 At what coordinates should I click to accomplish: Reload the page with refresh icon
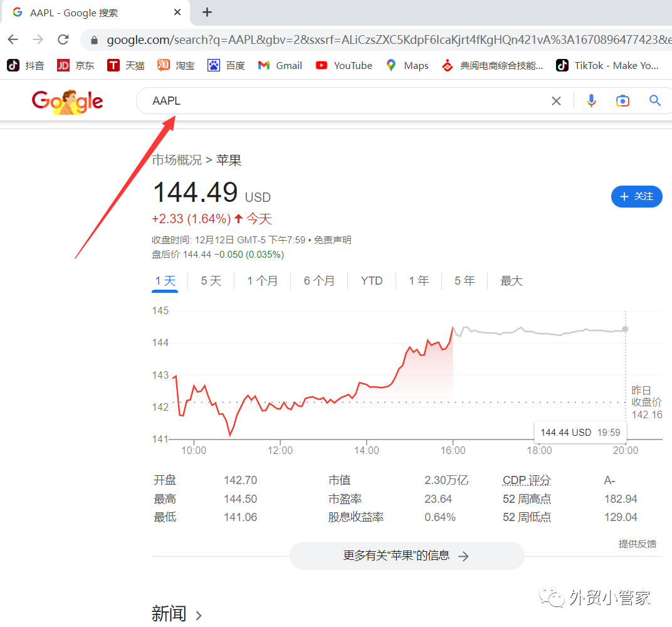[63, 40]
